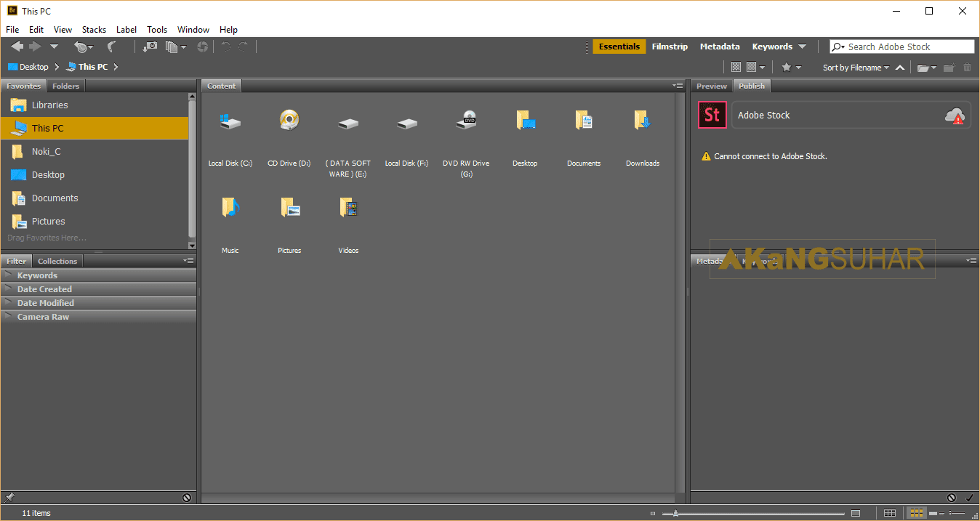Open the File menu
The height and width of the screenshot is (521, 980).
point(12,30)
